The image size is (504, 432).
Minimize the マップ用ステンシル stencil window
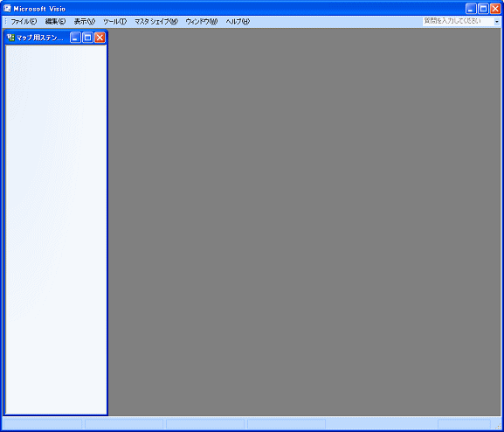[x=75, y=38]
